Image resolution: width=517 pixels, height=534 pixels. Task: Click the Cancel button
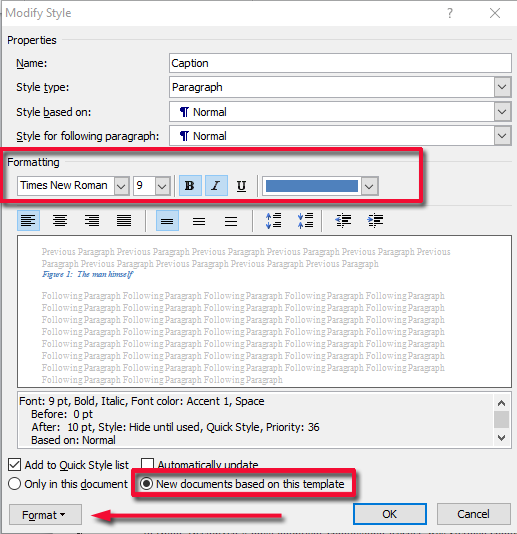pyautogui.click(x=474, y=514)
